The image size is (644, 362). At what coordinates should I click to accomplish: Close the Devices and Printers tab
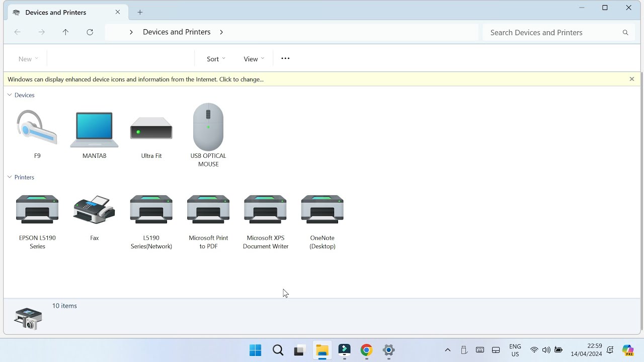coord(118,12)
